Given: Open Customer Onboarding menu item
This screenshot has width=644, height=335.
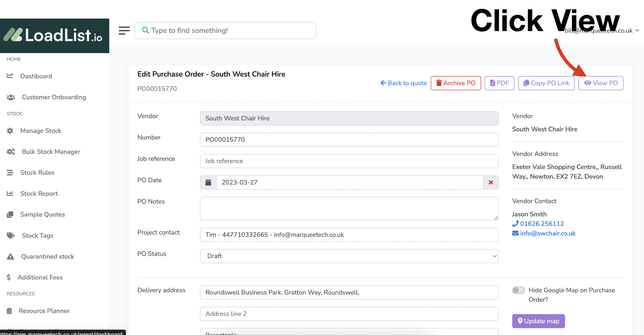Looking at the screenshot, I should (54, 97).
